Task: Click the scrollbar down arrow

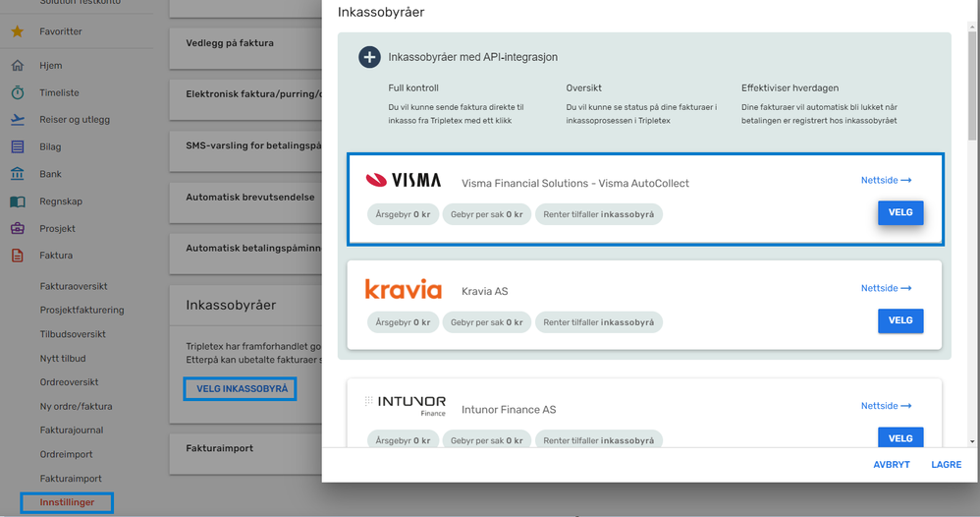Action: (x=972, y=442)
